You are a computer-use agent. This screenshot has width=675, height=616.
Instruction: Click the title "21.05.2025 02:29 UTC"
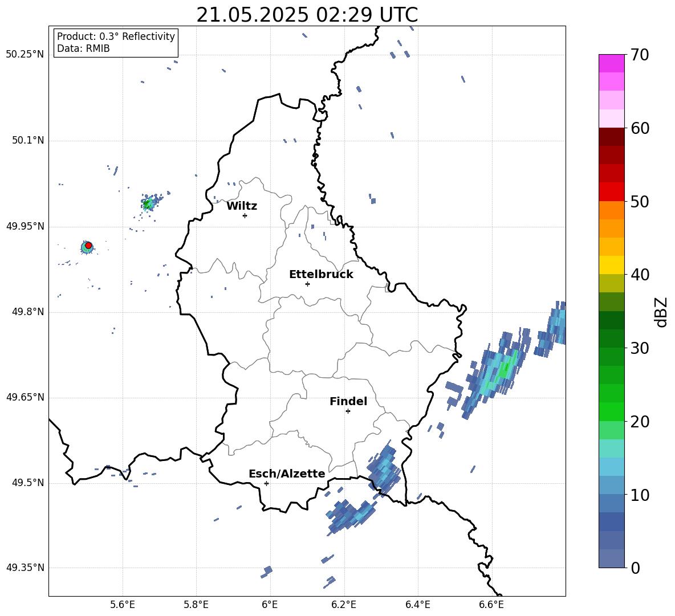pyautogui.click(x=307, y=15)
